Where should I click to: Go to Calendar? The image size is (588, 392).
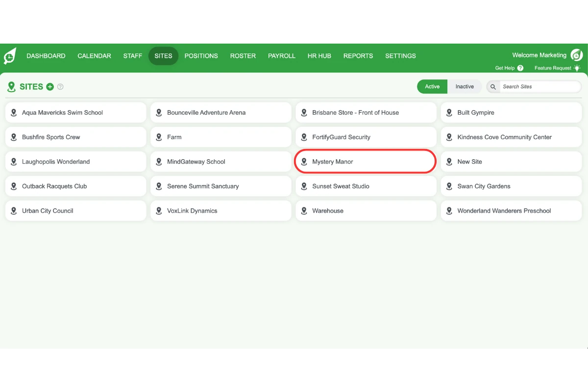[x=94, y=56]
